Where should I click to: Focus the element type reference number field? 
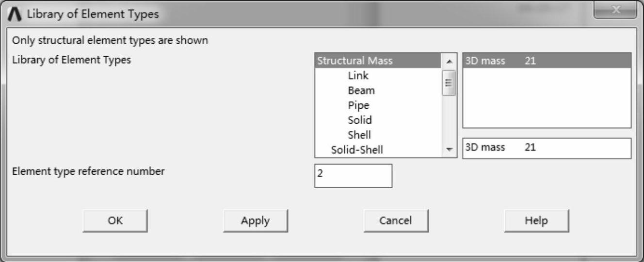(x=353, y=176)
